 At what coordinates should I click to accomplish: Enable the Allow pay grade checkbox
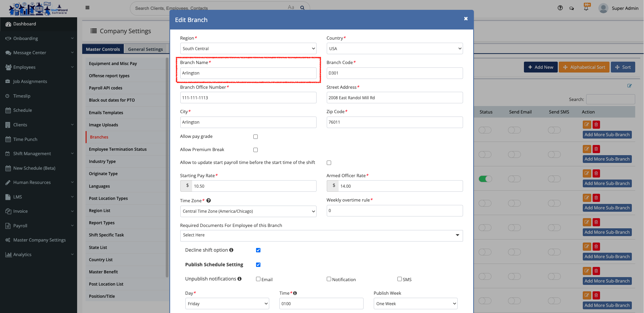pos(256,137)
